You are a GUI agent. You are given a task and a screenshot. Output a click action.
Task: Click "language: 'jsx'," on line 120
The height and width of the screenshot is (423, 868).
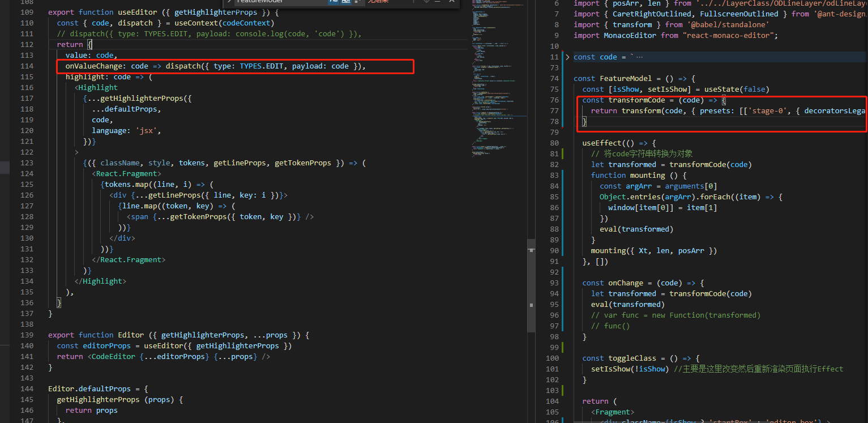point(127,131)
